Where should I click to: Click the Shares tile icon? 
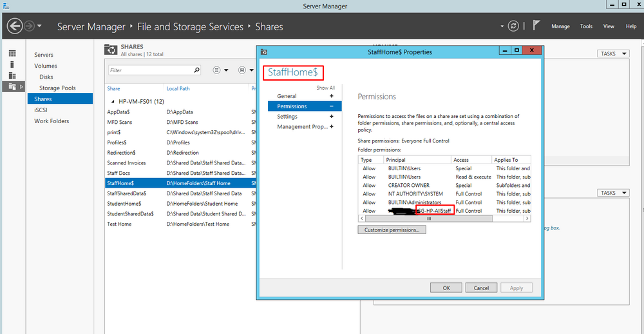[x=111, y=50]
